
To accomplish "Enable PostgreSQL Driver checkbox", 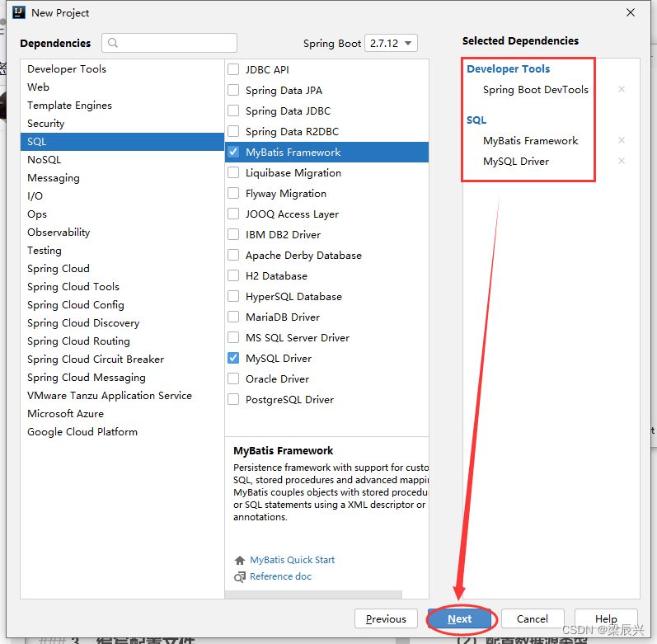I will coord(233,399).
